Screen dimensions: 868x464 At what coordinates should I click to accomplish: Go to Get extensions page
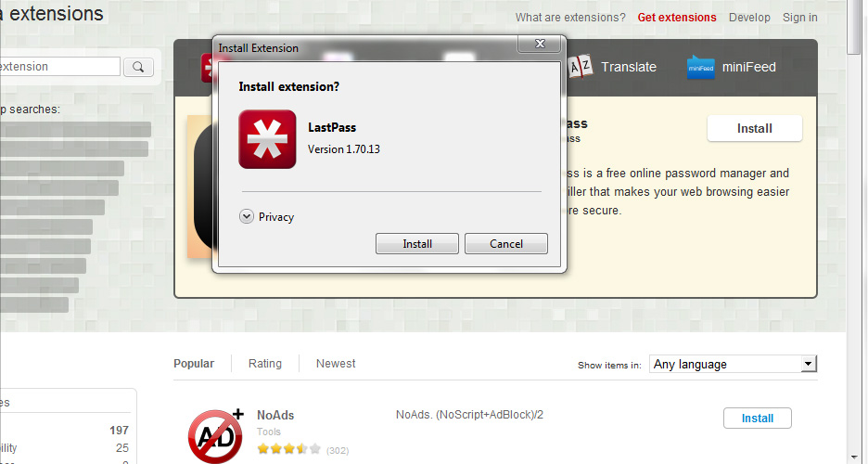[x=676, y=17]
